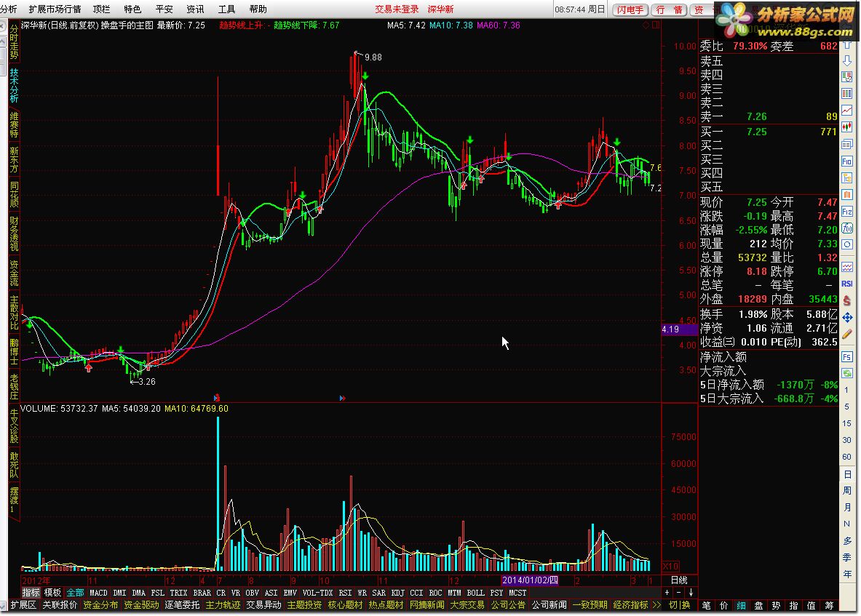Open the 分时走势 left sidebar tab

coord(14,42)
